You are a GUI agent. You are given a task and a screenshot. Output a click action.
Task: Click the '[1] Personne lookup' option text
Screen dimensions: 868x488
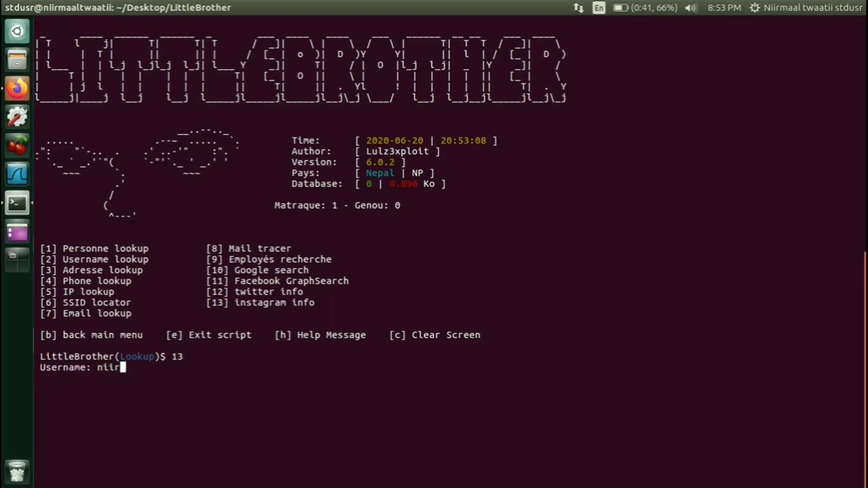pyautogui.click(x=94, y=249)
